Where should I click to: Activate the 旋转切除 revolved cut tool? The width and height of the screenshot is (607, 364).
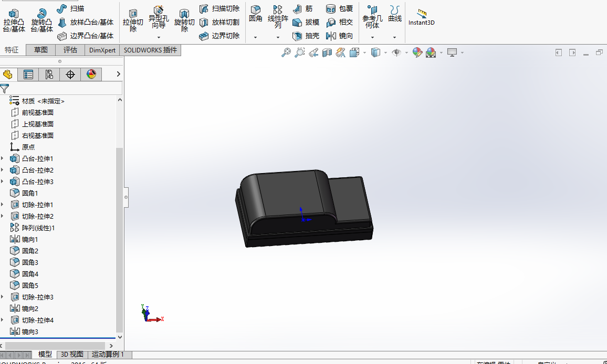tap(184, 20)
